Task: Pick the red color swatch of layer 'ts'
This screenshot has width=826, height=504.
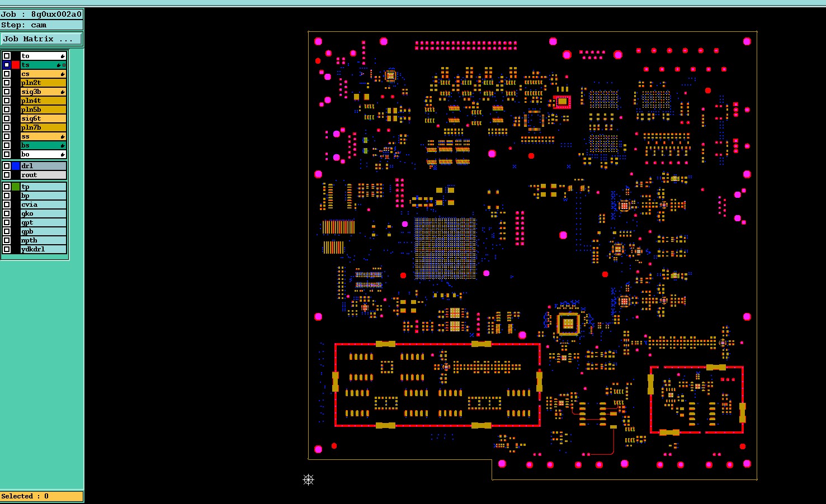Action: (x=16, y=65)
